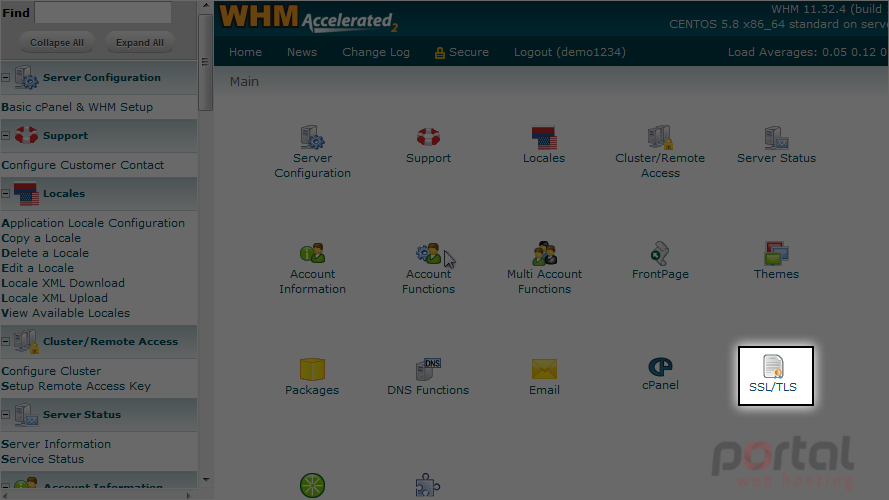Open Email envelope icon

pyautogui.click(x=544, y=369)
